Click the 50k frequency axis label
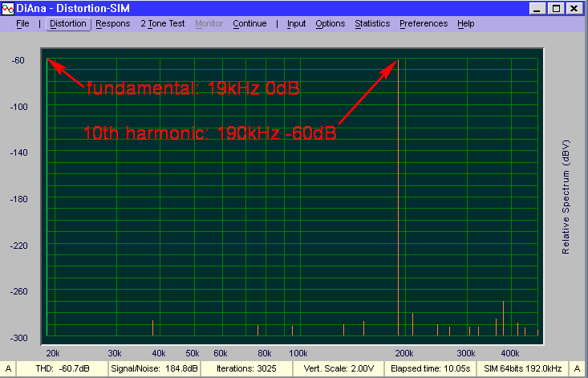This screenshot has width=588, height=378. 193,353
